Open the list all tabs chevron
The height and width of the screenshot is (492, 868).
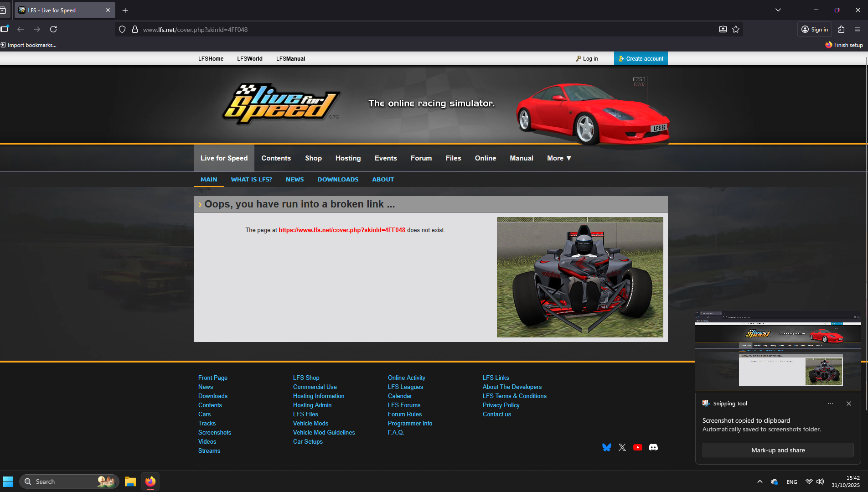pyautogui.click(x=778, y=10)
